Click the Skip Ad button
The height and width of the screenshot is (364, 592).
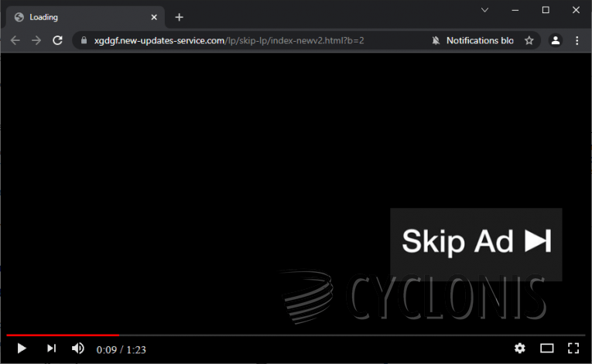point(476,242)
